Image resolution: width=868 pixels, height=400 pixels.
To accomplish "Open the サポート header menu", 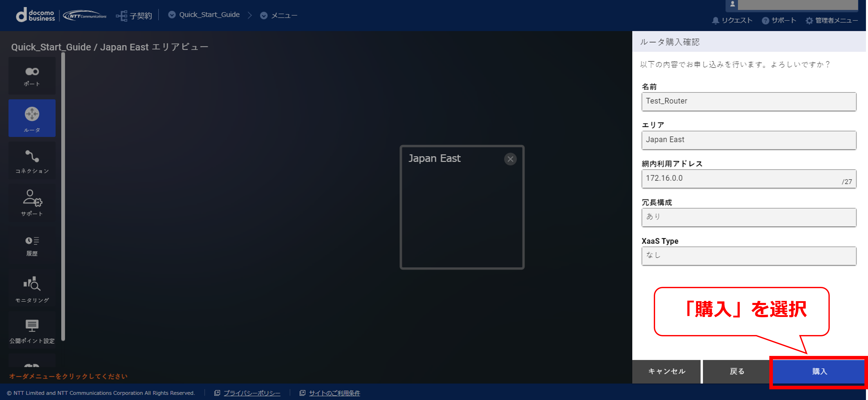I will [784, 21].
